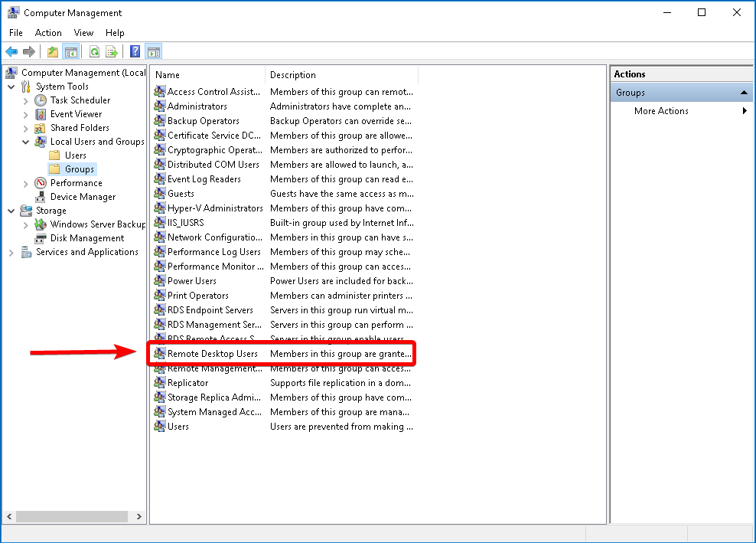This screenshot has width=756, height=543.
Task: Select the Network Configuratio... group name
Action: (x=215, y=237)
